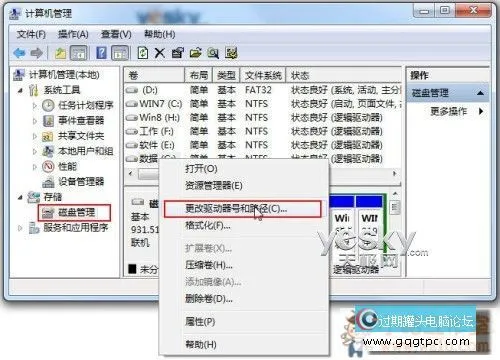The height and width of the screenshot is (360, 500).
Task: Click the 事件查看器 icon in tree
Action: pos(48,121)
